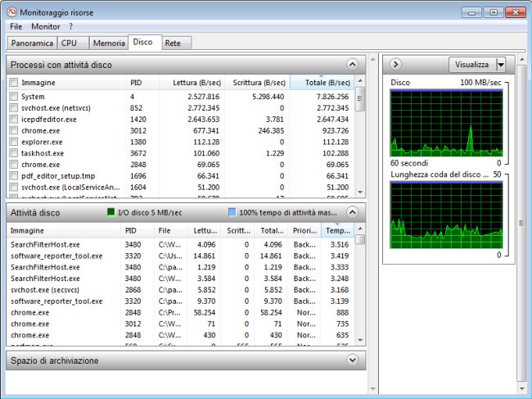The height and width of the screenshot is (399, 532).
Task: Click up arrow of processes list scrollbar
Action: pyautogui.click(x=360, y=81)
